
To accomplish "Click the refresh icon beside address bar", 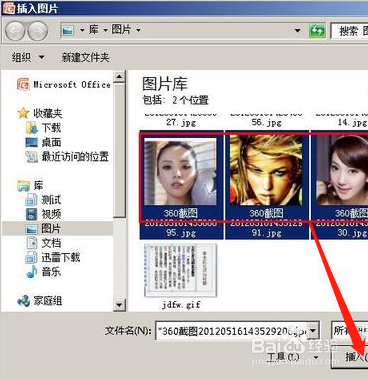I will click(x=317, y=31).
